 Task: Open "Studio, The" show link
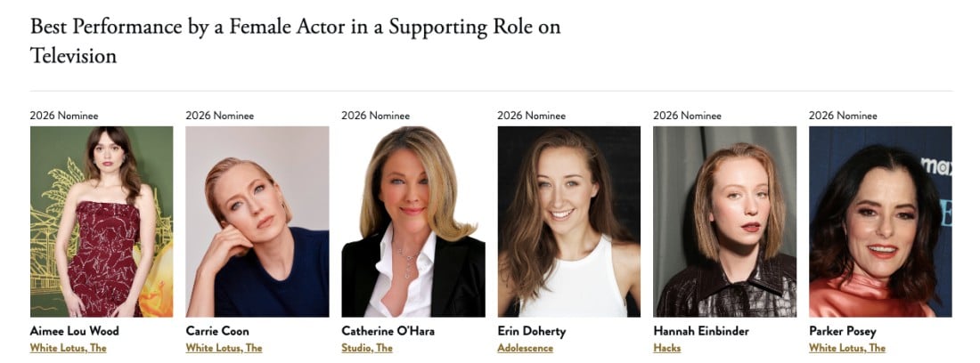point(367,348)
